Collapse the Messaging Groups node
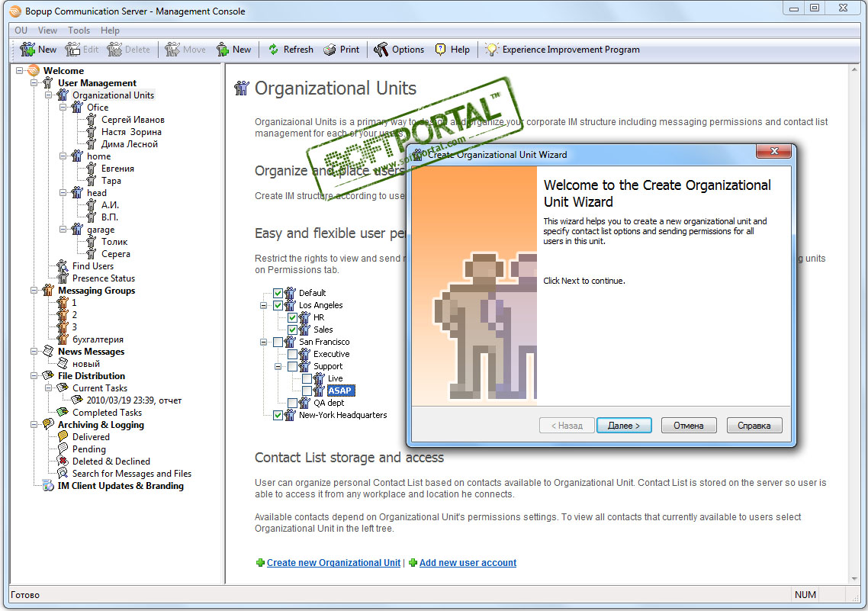This screenshot has height=611, width=868. click(34, 291)
